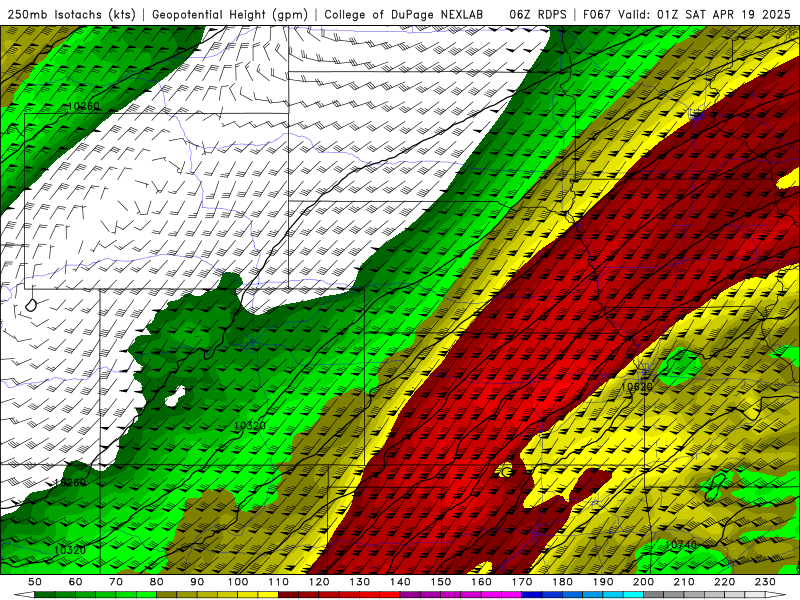Click the "220" value on the color scale

pyautogui.click(x=724, y=582)
